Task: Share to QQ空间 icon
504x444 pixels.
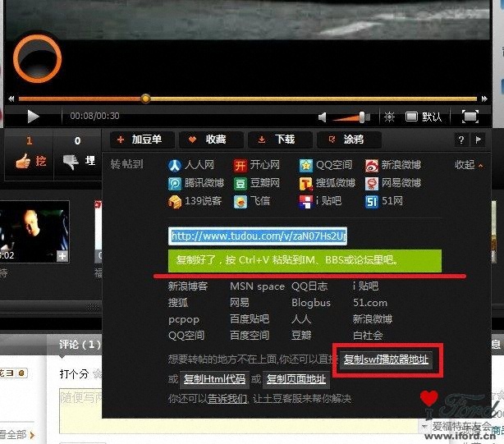Action: (305, 166)
